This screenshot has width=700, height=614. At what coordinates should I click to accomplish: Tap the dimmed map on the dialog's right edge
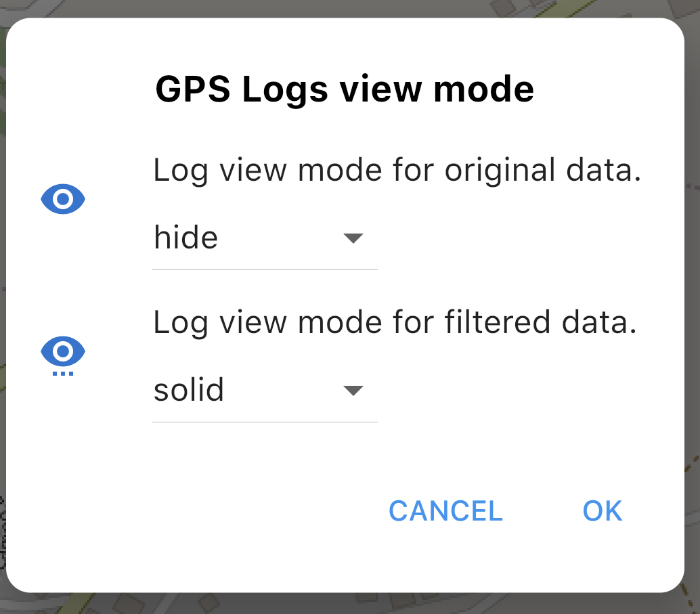click(x=693, y=307)
